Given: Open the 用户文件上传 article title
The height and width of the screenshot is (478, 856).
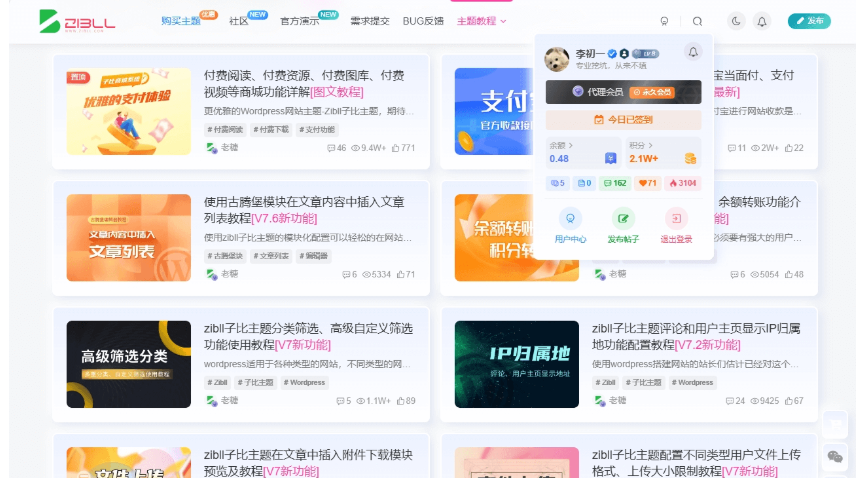Looking at the screenshot, I should click(x=696, y=463).
